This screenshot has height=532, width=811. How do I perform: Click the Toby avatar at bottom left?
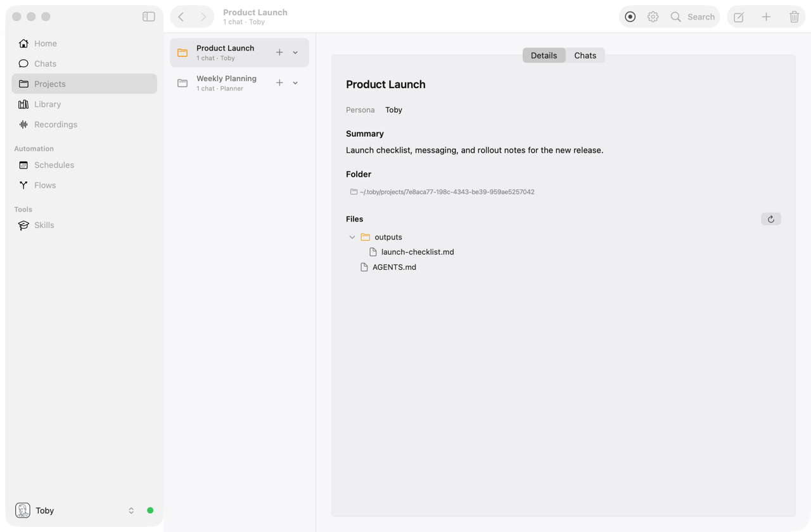(x=23, y=510)
